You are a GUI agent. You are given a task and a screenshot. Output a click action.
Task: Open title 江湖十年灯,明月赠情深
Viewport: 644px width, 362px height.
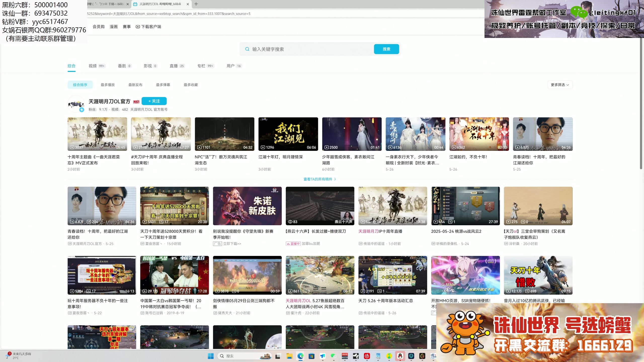tap(281, 157)
